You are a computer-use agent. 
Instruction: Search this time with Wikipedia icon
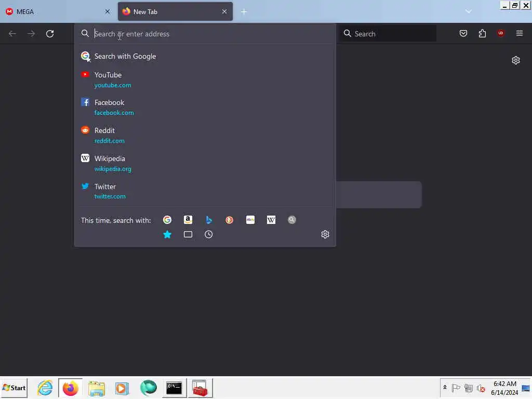[271, 220]
